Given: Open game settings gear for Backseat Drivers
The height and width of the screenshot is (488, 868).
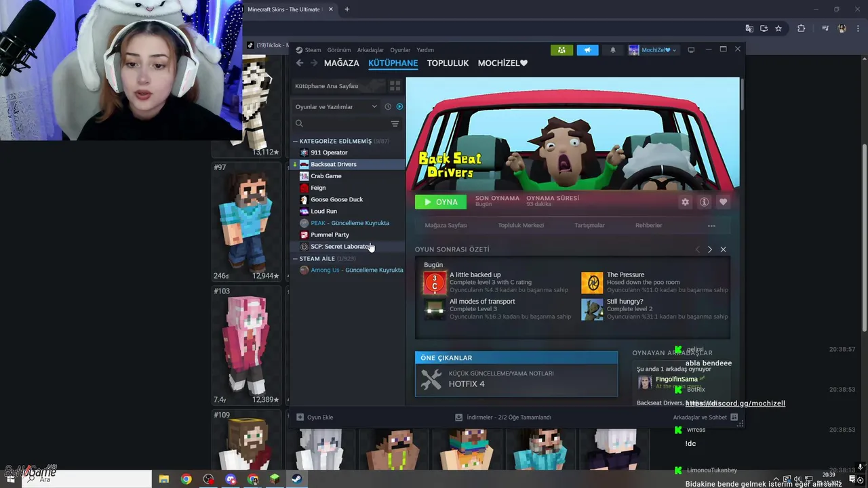Looking at the screenshot, I should 685,202.
